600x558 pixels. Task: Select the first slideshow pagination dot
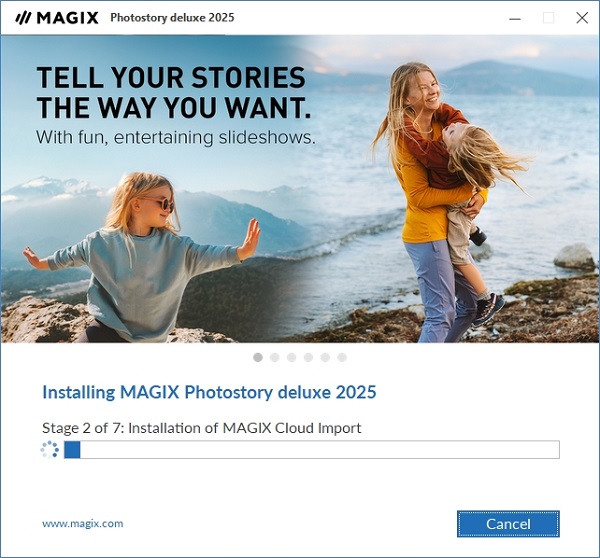(x=258, y=357)
